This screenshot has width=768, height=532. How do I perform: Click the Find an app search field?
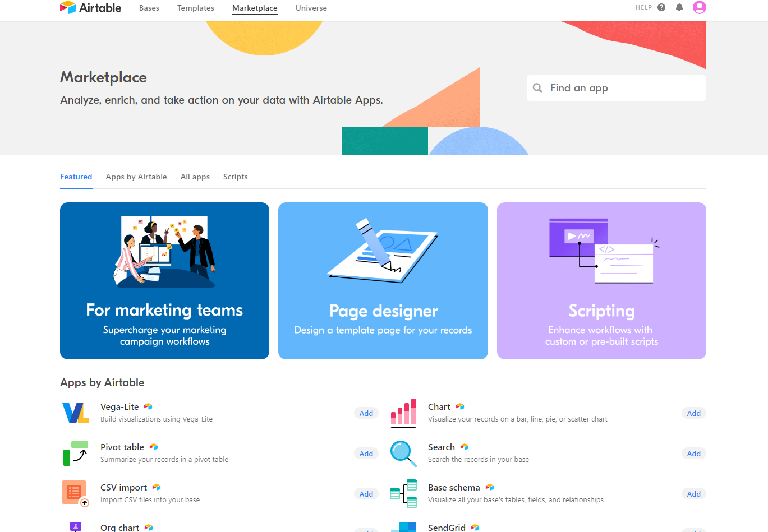point(617,88)
